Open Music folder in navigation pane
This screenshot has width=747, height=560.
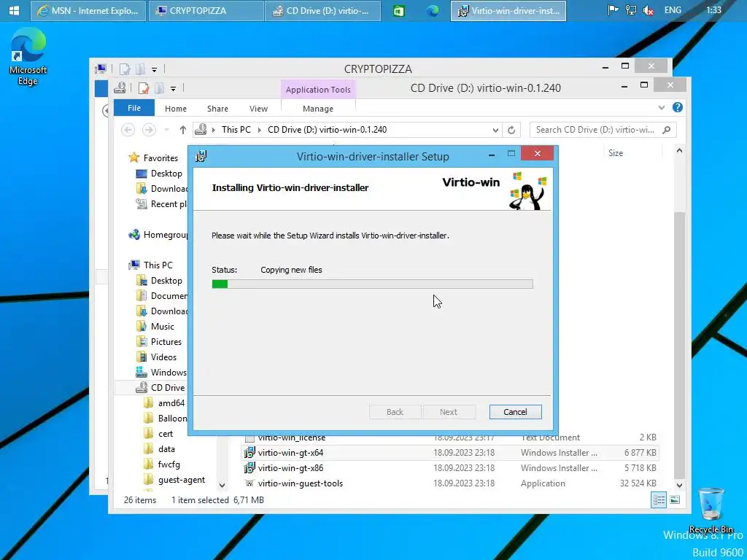162,326
